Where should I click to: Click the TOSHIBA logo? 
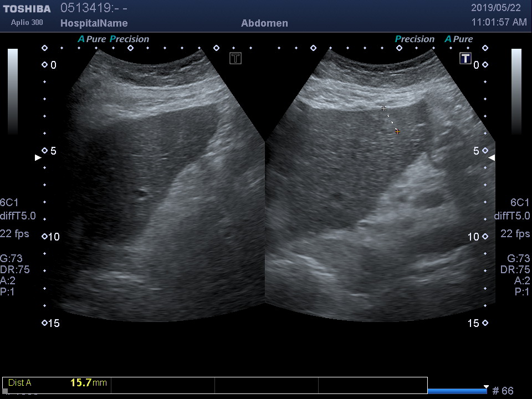click(27, 9)
